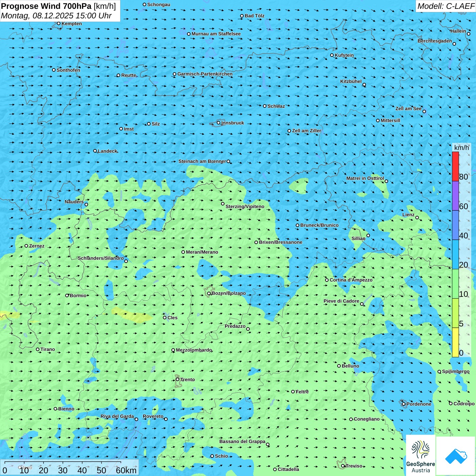Click the 'Pieve di Cadore' label
The image size is (476, 476).
[x=341, y=301]
